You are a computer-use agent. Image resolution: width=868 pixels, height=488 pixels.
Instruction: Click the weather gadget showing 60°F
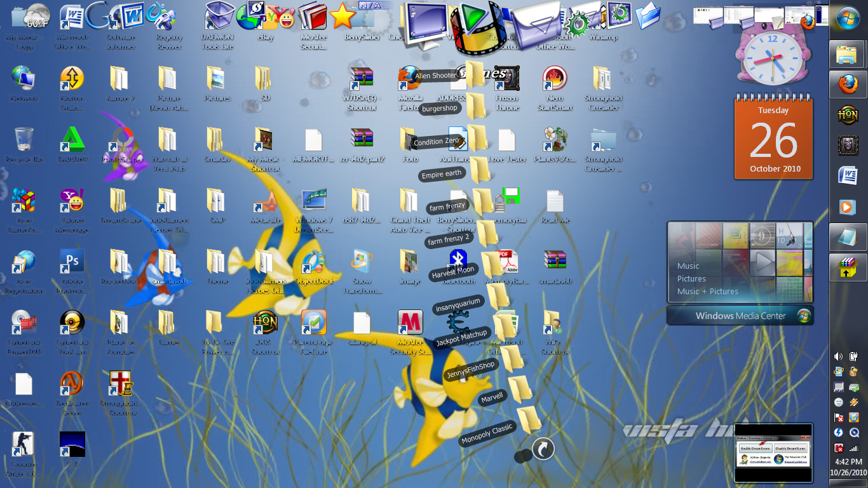point(31,17)
